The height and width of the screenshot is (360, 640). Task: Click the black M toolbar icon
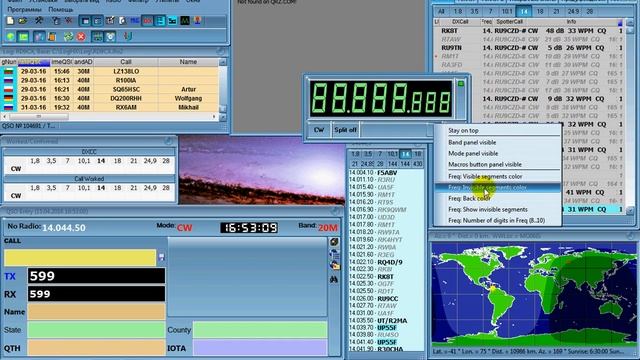pyautogui.click(x=185, y=20)
